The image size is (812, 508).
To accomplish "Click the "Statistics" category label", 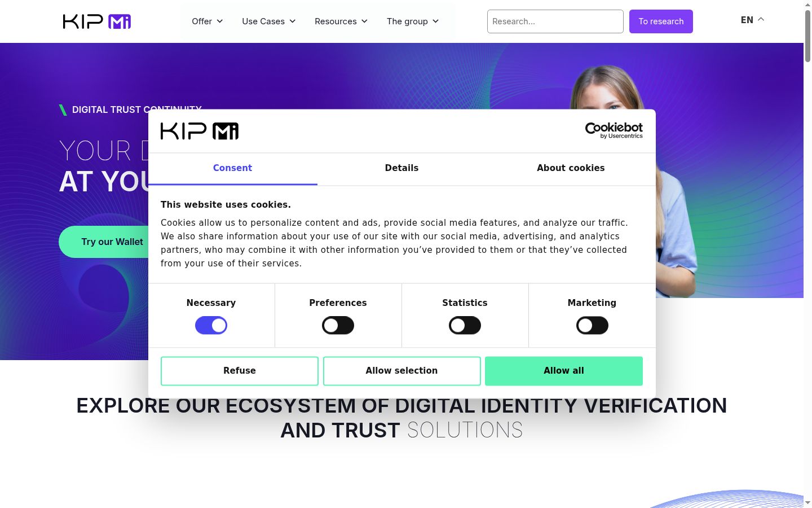I will (x=465, y=303).
